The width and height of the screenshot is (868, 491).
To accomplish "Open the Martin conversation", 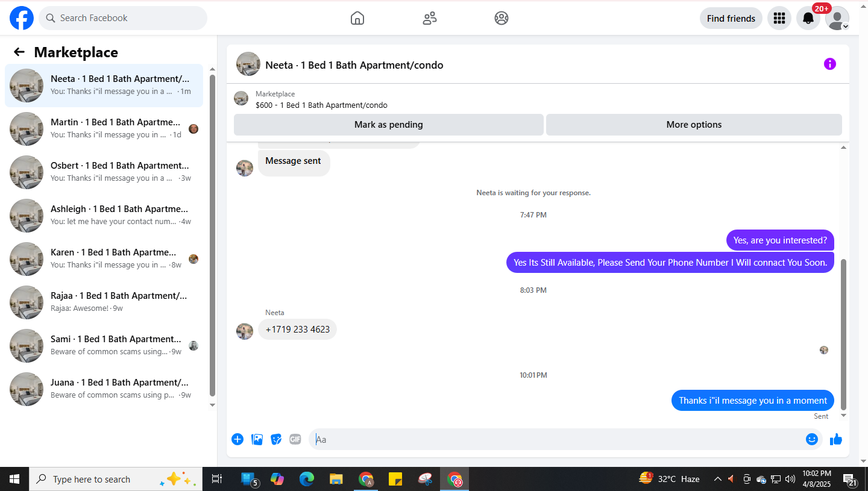I will coord(104,129).
